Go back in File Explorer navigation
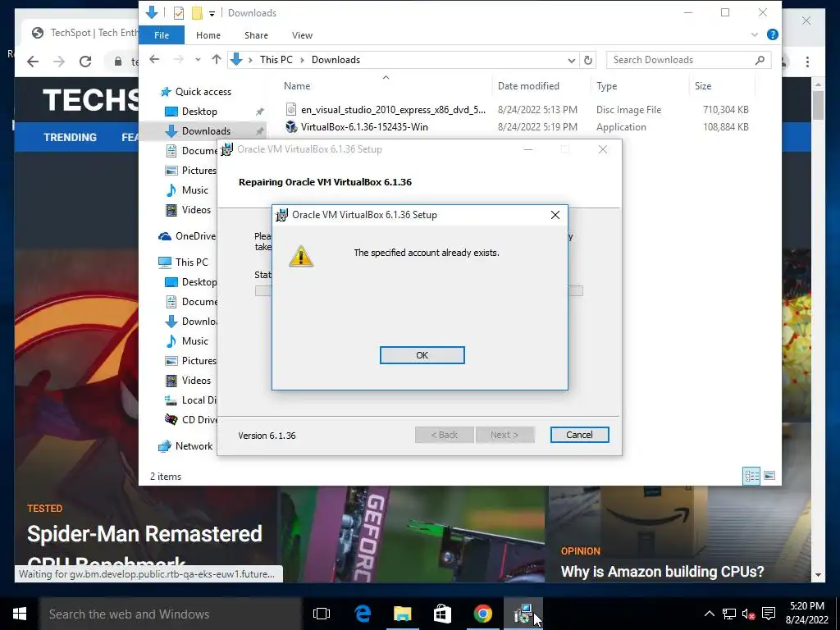This screenshot has height=630, width=840. (x=154, y=59)
